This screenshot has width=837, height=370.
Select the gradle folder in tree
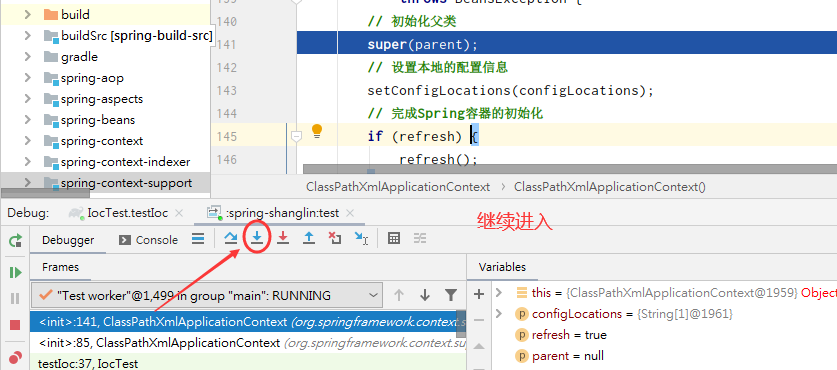(x=79, y=57)
